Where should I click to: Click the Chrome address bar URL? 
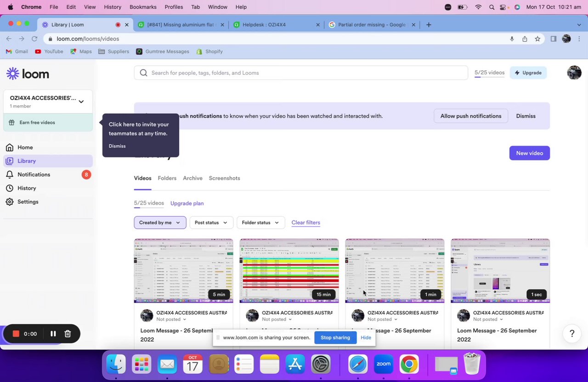(x=88, y=39)
